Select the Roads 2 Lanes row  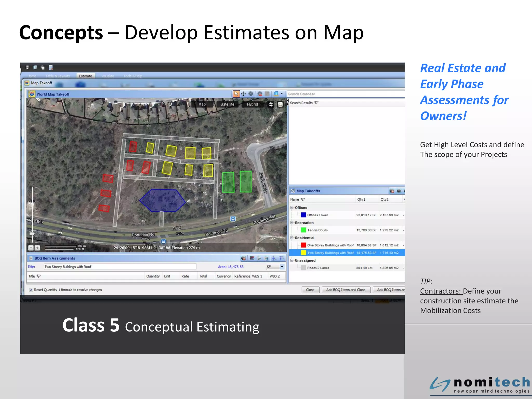pyautogui.click(x=347, y=268)
